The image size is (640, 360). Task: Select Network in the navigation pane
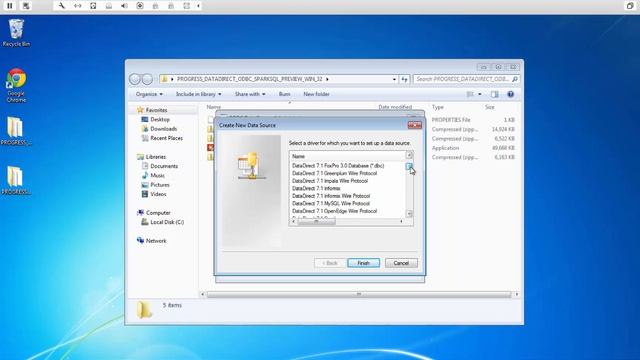pos(156,241)
